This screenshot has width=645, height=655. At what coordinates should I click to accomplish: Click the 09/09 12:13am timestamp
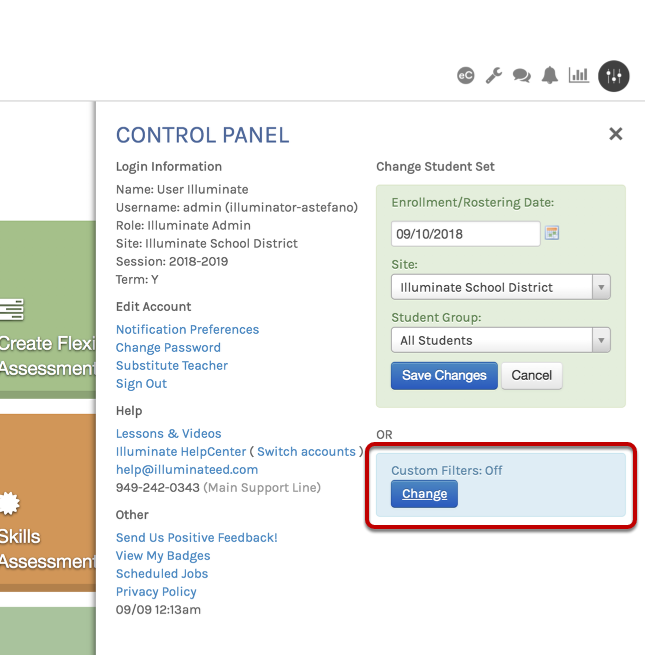pos(158,609)
